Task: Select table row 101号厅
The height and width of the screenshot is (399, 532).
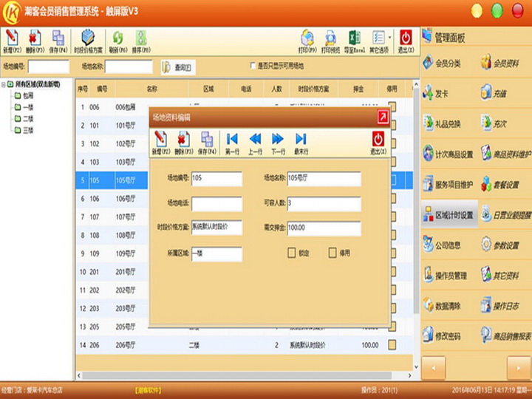Action: [112, 126]
